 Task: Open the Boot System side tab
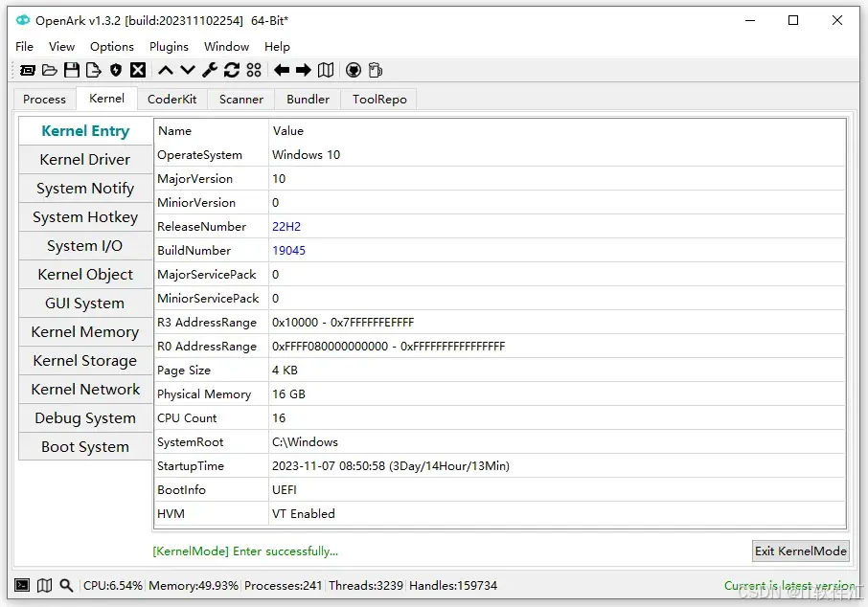point(85,446)
